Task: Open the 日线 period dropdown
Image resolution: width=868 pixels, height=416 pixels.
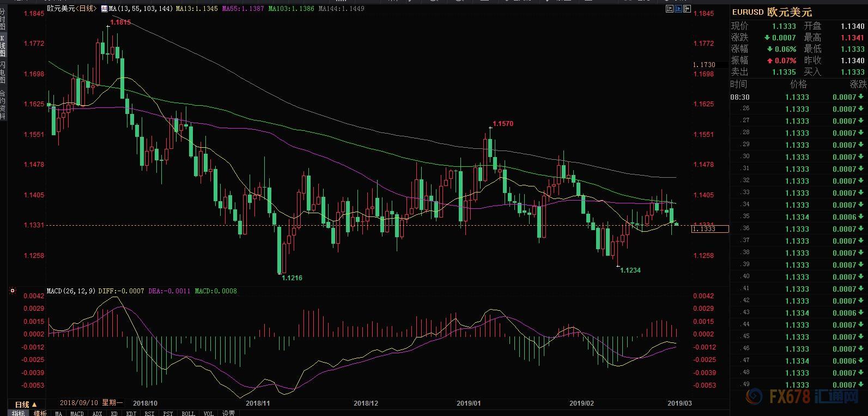Action: point(26,404)
